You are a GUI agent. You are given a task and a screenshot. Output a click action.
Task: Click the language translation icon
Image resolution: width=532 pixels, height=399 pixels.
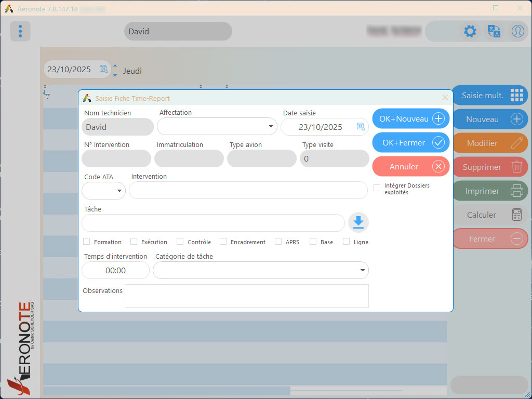pos(494,31)
